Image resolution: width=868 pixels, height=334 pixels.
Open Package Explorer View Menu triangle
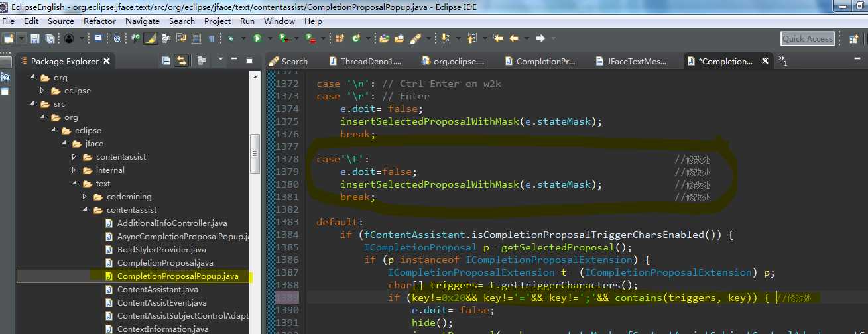tap(221, 59)
